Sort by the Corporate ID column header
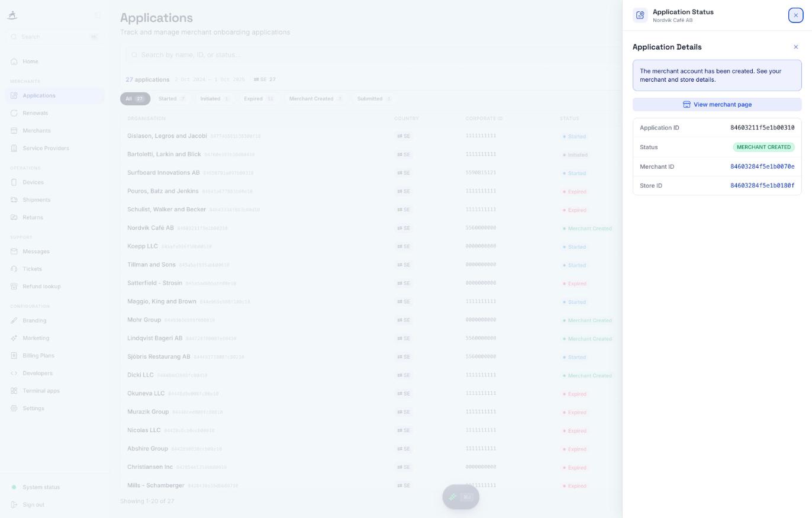Screen dimensions: 812x518 point(484,118)
